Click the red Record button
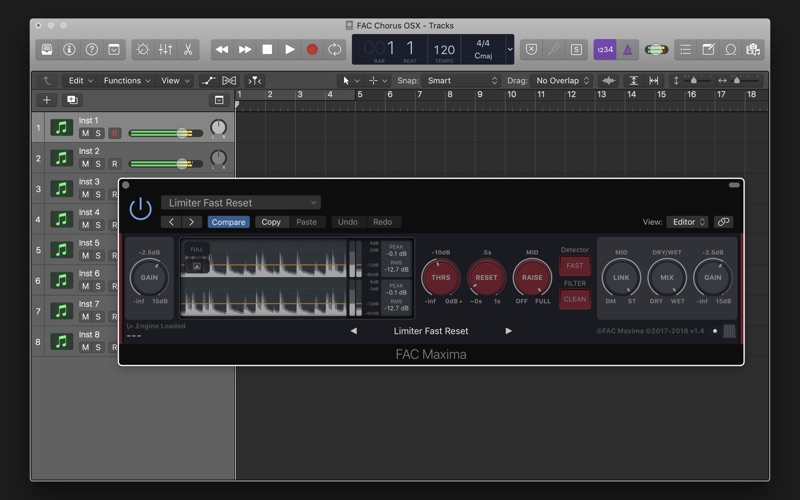800x500 pixels. (x=312, y=49)
